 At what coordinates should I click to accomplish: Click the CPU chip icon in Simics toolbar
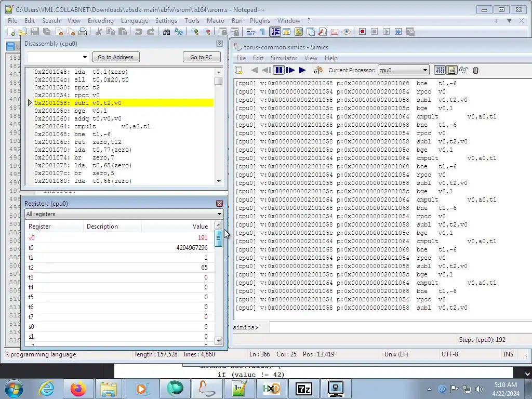coord(475,70)
